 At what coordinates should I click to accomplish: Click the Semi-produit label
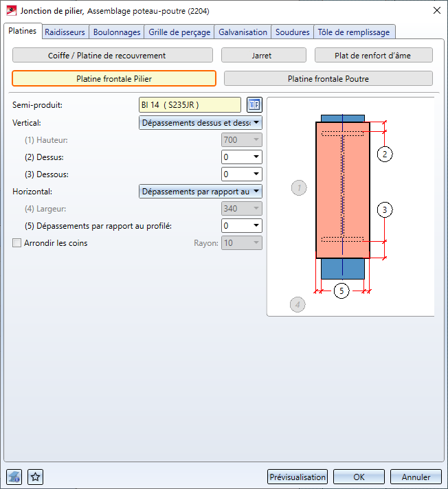37,105
